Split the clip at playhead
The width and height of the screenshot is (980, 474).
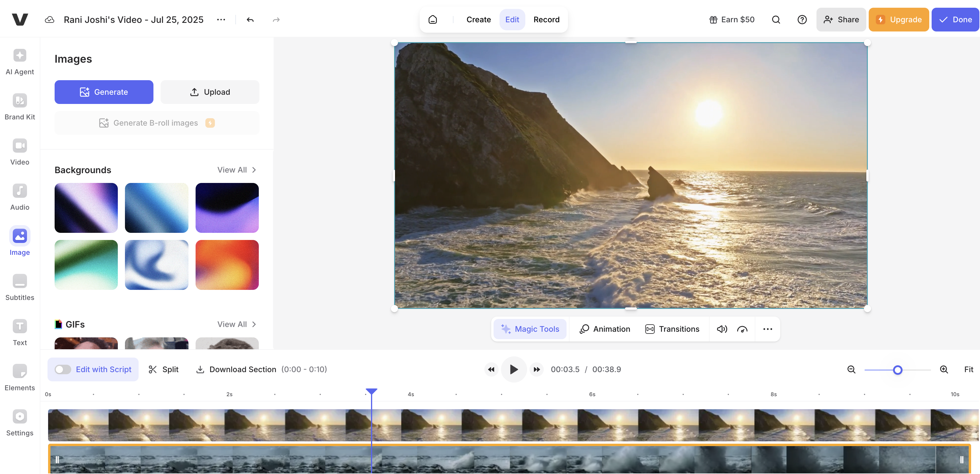(x=163, y=369)
